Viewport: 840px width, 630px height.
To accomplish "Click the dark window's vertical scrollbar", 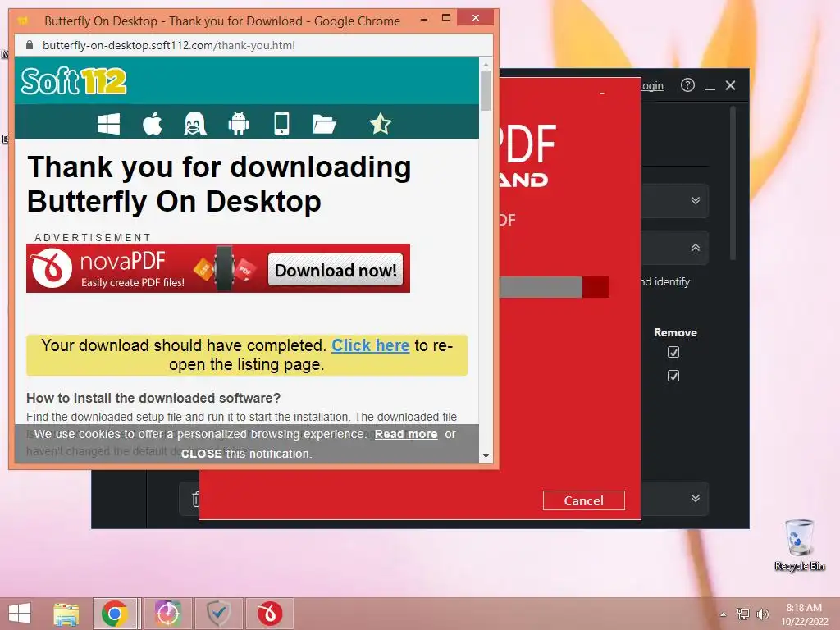I will (733, 184).
